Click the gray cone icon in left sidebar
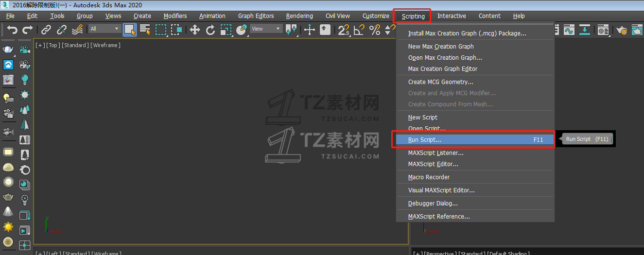This screenshot has height=255, width=644. click(8, 212)
